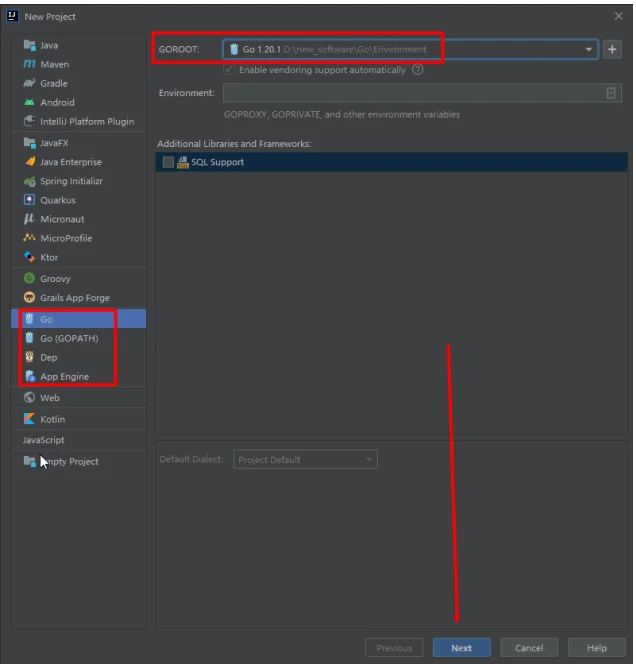636x664 pixels.
Task: Choose the JavaFX icon
Action: pos(30,143)
